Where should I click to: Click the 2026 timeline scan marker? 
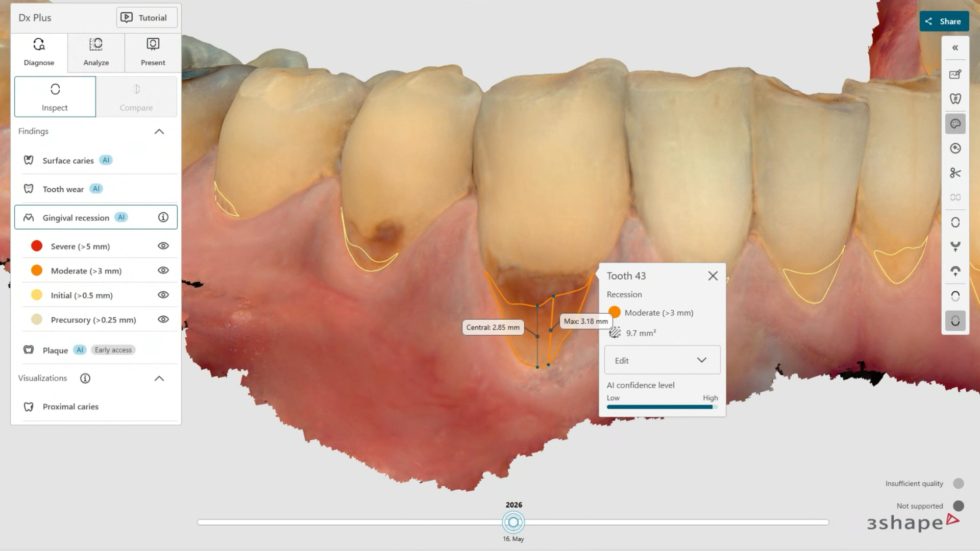pyautogui.click(x=513, y=522)
